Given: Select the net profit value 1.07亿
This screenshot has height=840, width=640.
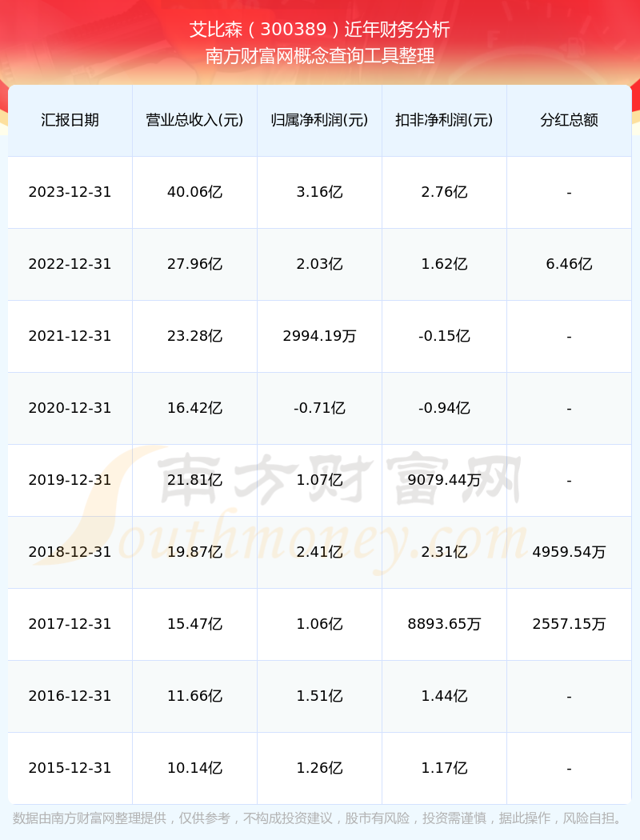Looking at the screenshot, I should click(319, 480).
